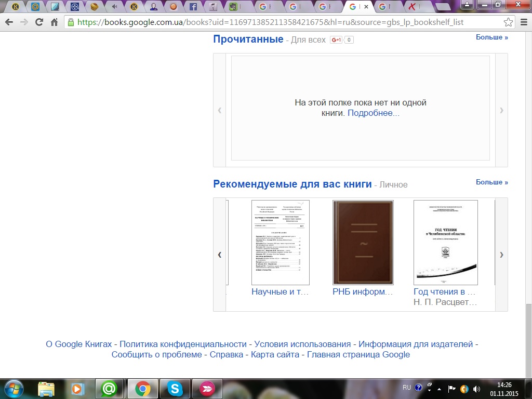The height and width of the screenshot is (399, 532).
Task: Click the RU language indicator
Action: (406, 388)
